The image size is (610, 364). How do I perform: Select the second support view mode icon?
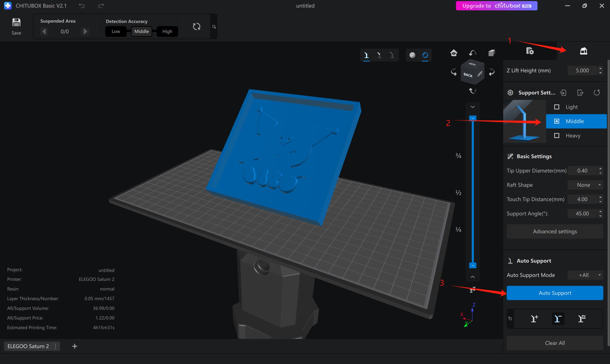pos(379,55)
